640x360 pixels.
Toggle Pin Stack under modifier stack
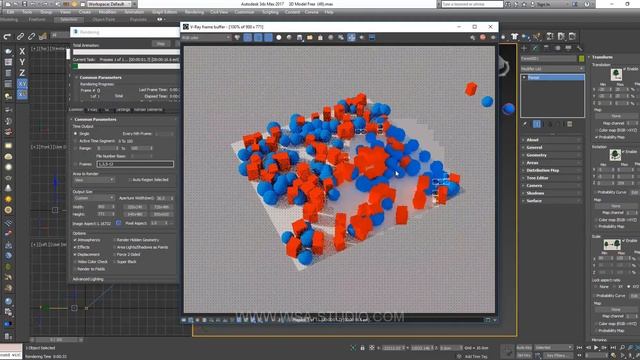(x=526, y=124)
